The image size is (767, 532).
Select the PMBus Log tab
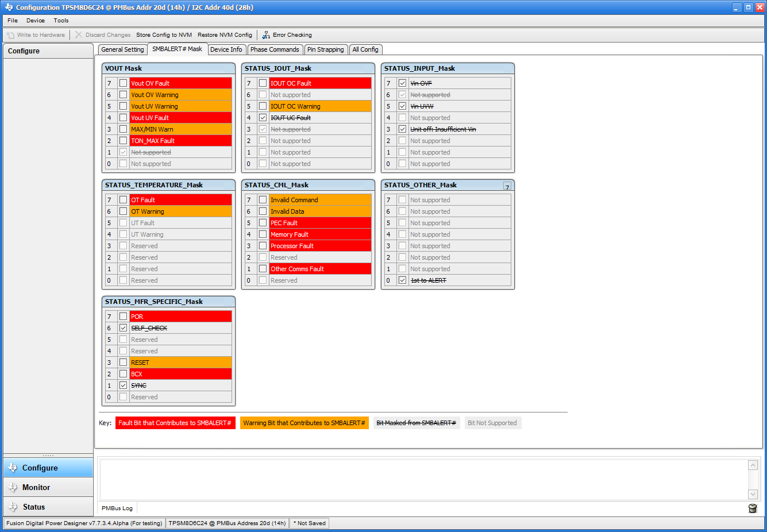click(x=117, y=508)
